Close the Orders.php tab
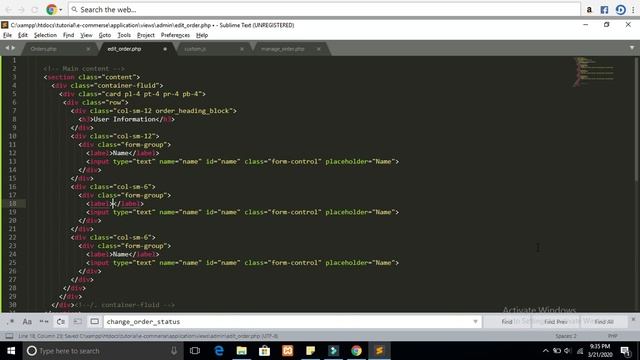Screen dimensions: 640x360 pyautogui.click(x=88, y=49)
